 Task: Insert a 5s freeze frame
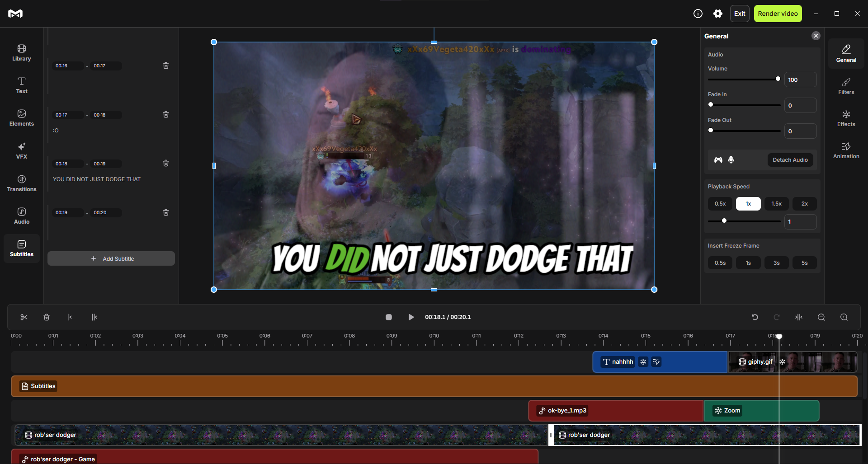coord(805,263)
